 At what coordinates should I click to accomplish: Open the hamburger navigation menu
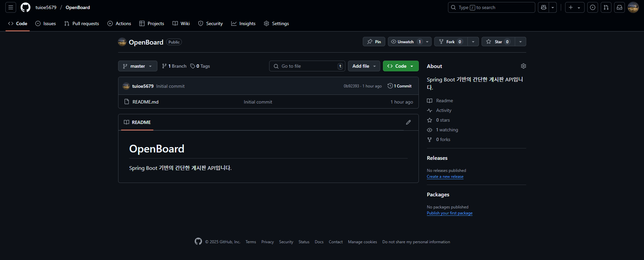[x=11, y=7]
